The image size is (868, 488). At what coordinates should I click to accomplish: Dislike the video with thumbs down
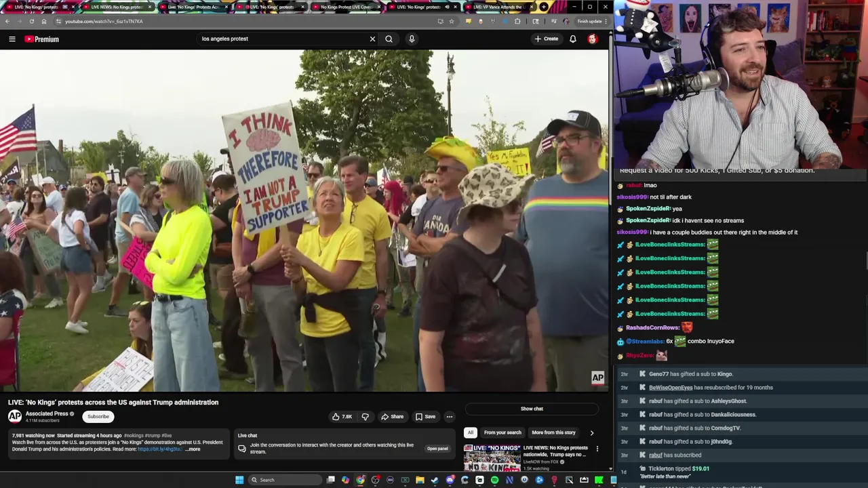pyautogui.click(x=365, y=417)
